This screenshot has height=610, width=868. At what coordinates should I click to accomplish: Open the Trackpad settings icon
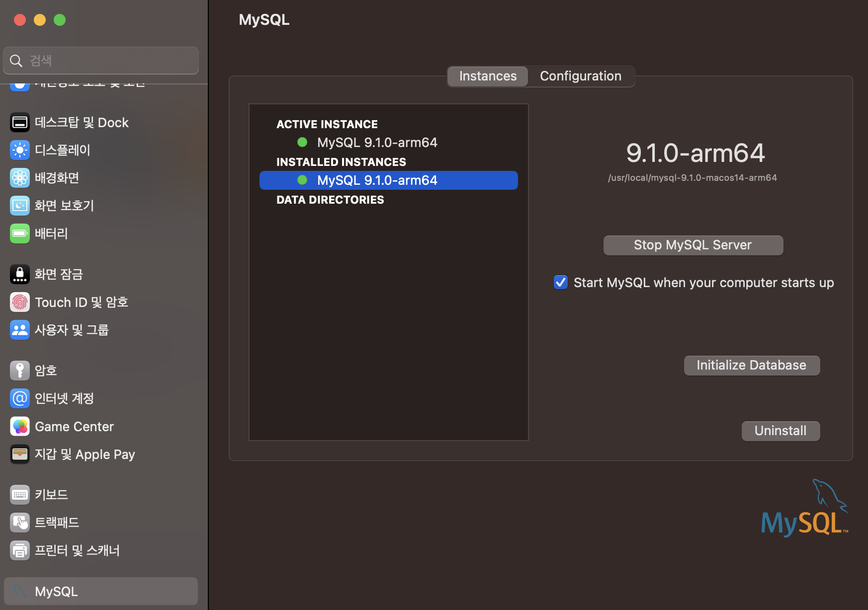click(x=20, y=523)
